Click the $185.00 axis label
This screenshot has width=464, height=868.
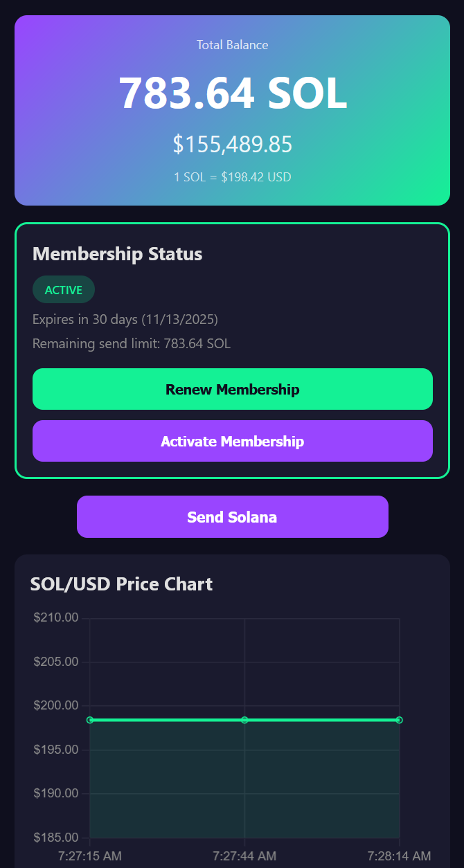56,837
